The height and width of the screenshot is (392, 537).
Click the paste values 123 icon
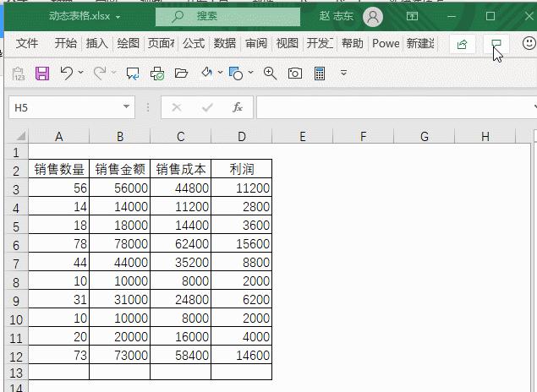pos(19,73)
